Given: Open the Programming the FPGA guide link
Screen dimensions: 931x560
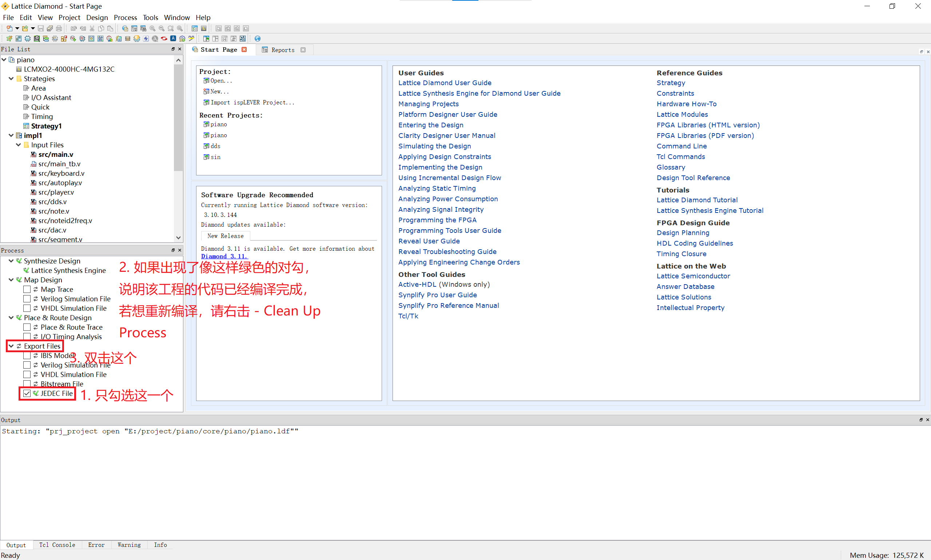Looking at the screenshot, I should (438, 220).
